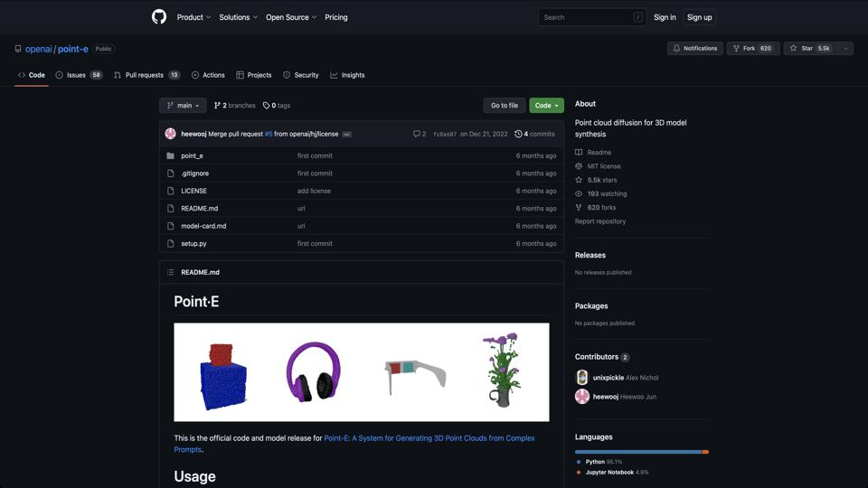Click unixpickle's contributor avatar
The width and height of the screenshot is (868, 488).
(582, 378)
